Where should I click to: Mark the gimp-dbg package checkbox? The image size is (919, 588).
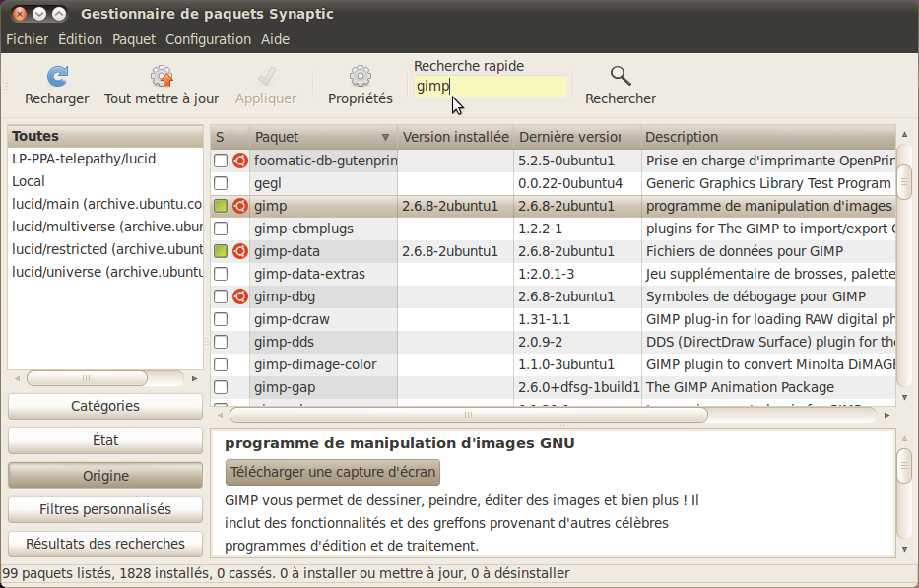(x=221, y=296)
